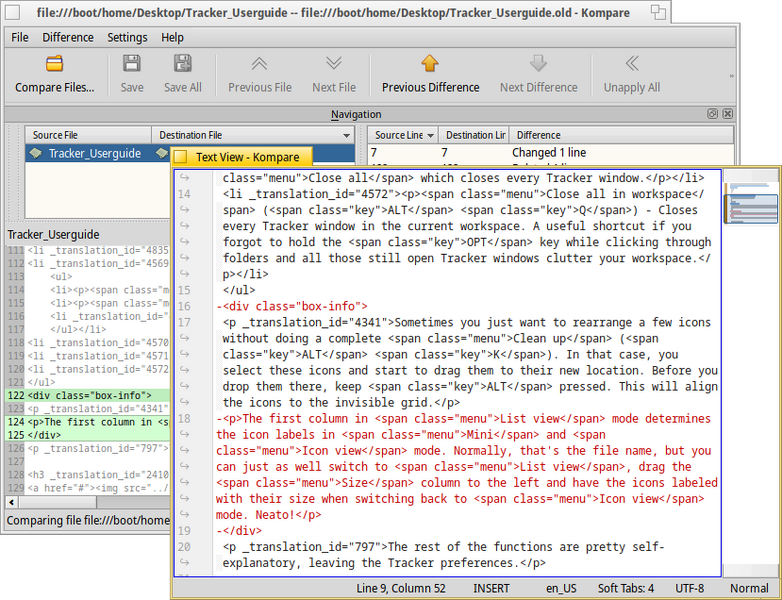
Task: Open the en_US language selector
Action: [x=561, y=589]
